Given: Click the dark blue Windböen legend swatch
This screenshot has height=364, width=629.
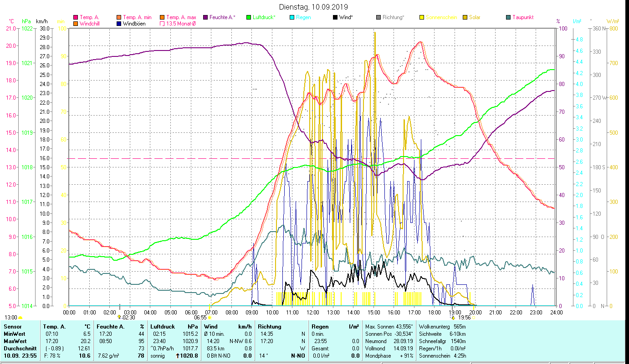Looking at the screenshot, I should coord(119,24).
